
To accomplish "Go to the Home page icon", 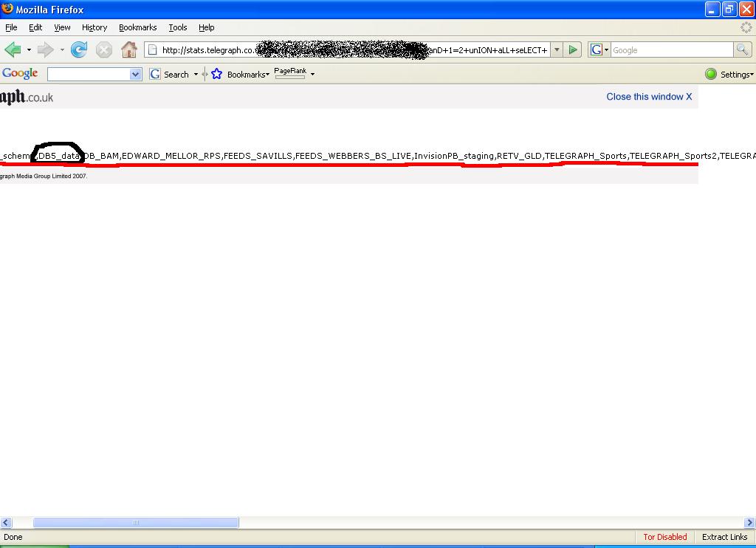I will click(128, 49).
